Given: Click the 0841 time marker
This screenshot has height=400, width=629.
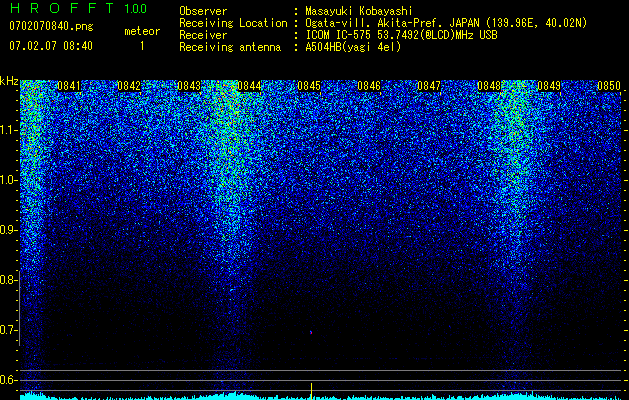Looking at the screenshot, I should point(69,86).
